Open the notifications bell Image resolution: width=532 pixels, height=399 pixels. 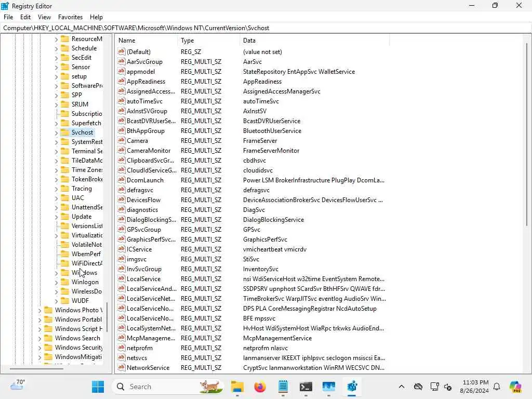point(497,387)
